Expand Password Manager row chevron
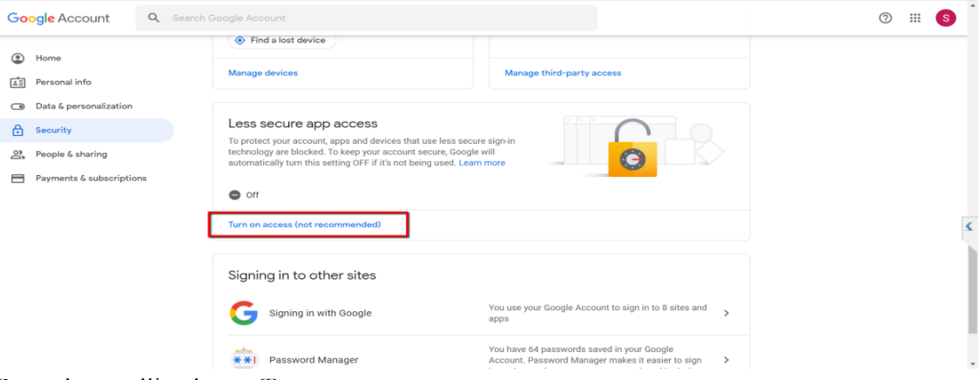This screenshot has width=980, height=380. pyautogui.click(x=727, y=359)
